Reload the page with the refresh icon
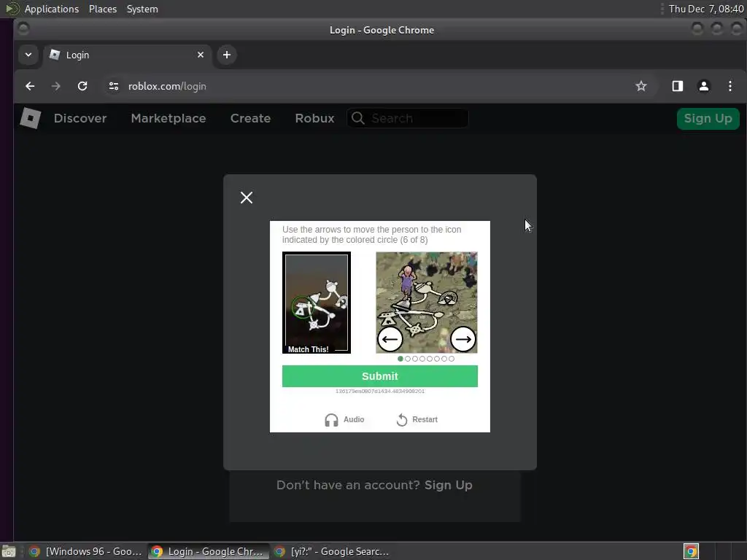The image size is (747, 560). click(x=82, y=86)
